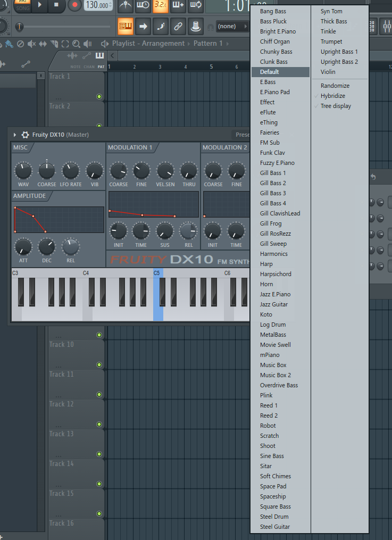Image resolution: width=392 pixels, height=540 pixels.
Task: Mute Track 12 with green light
Action: 99,425
